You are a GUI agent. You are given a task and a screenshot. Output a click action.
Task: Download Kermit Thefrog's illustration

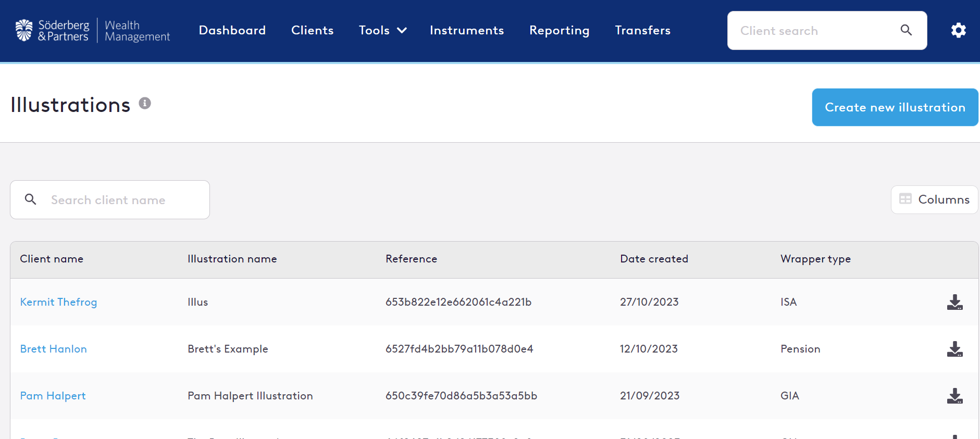coord(954,302)
